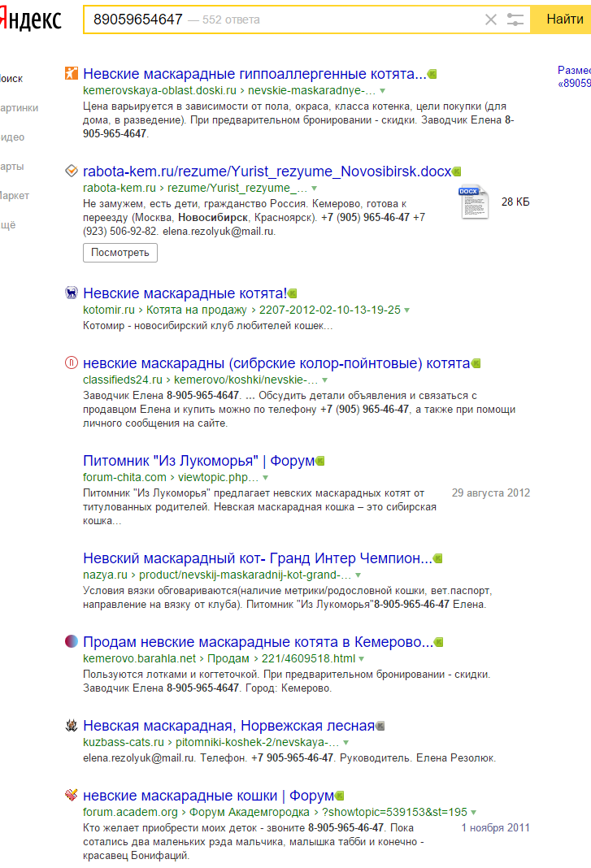This screenshot has width=591, height=868.
Task: Click kuzbass-cats.ru green domain link
Action: pyautogui.click(x=124, y=742)
